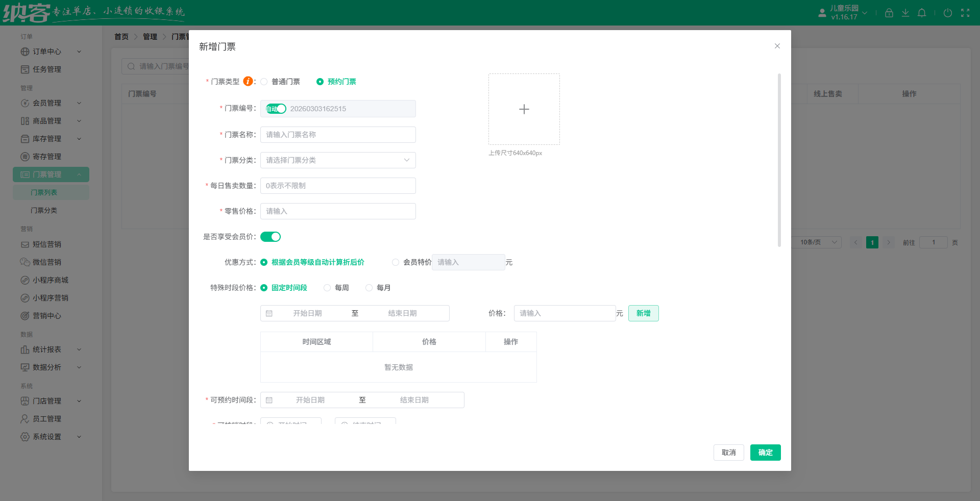Open the 寄存管理 module
Viewport: 980px width, 501px height.
[x=46, y=157]
